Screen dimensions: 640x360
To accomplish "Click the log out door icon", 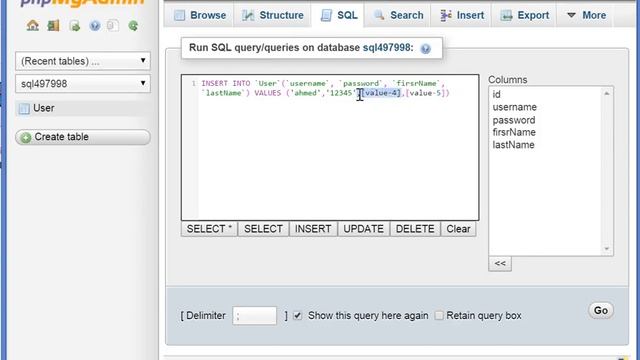I will [53, 26].
